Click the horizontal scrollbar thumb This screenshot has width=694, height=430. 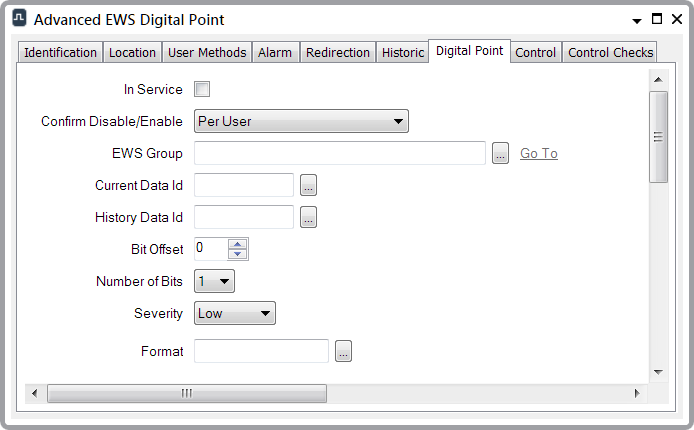coord(186,393)
